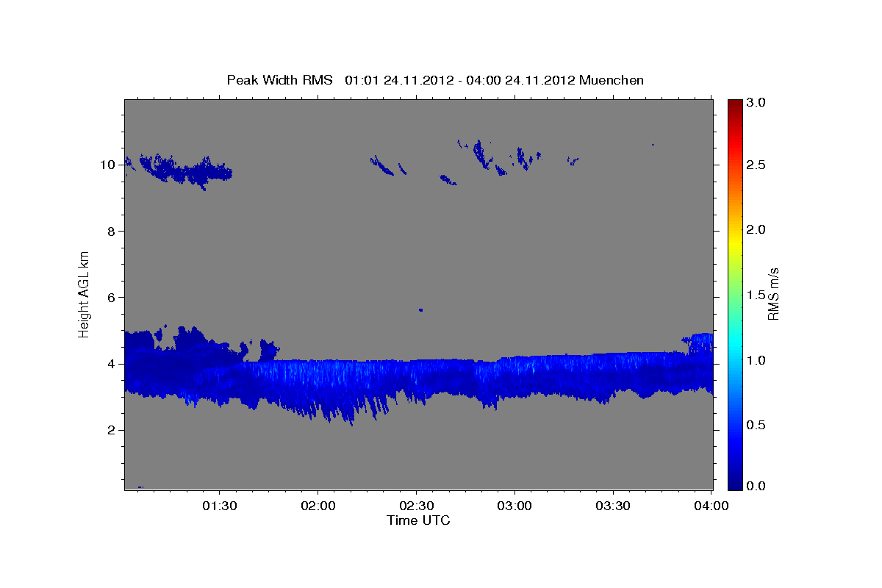Click the plot title 'Peak Width RMS'
Screen dimensions: 882x588
click(x=279, y=80)
